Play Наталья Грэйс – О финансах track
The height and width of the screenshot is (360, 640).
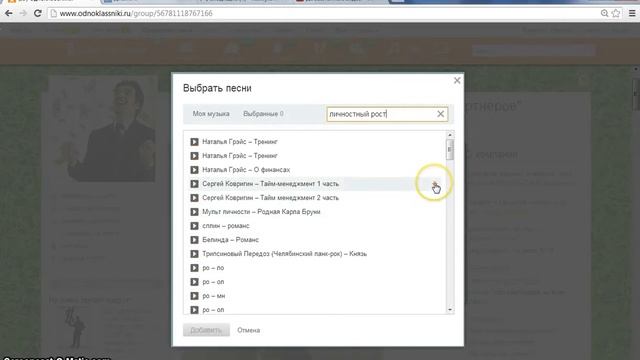tap(194, 170)
